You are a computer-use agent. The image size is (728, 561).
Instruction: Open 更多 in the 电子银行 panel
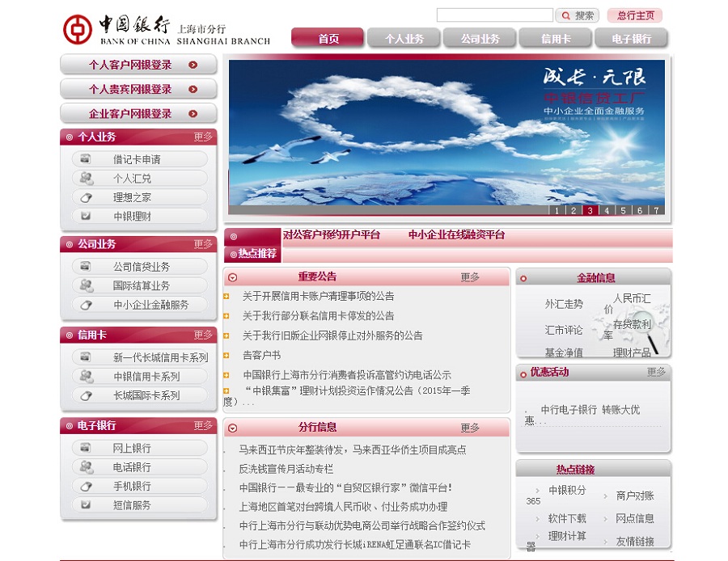[203, 425]
